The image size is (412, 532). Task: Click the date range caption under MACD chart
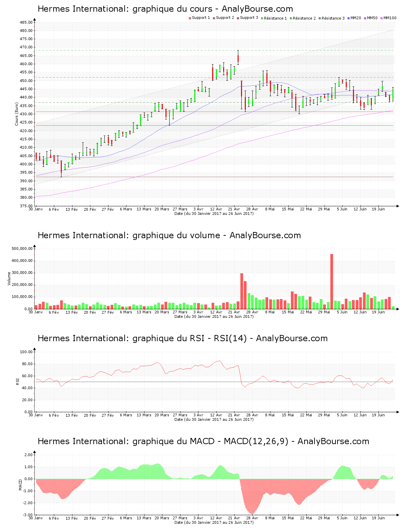pos(214,522)
